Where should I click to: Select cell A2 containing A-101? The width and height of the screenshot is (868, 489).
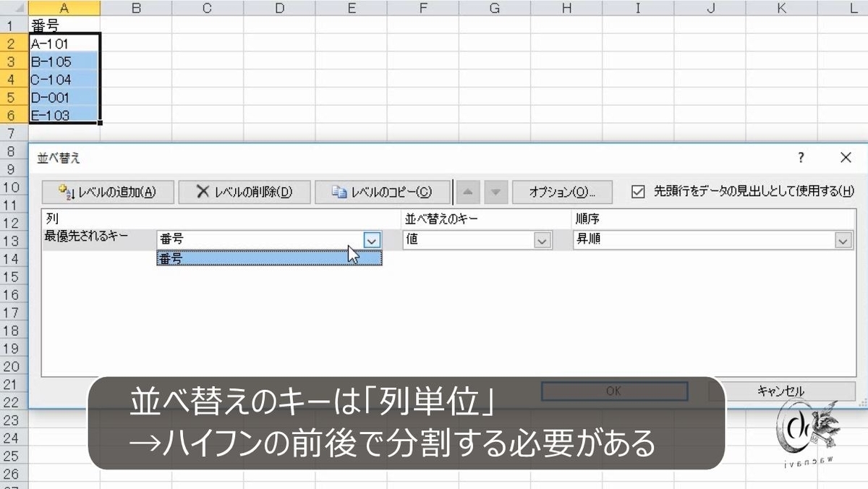(64, 42)
